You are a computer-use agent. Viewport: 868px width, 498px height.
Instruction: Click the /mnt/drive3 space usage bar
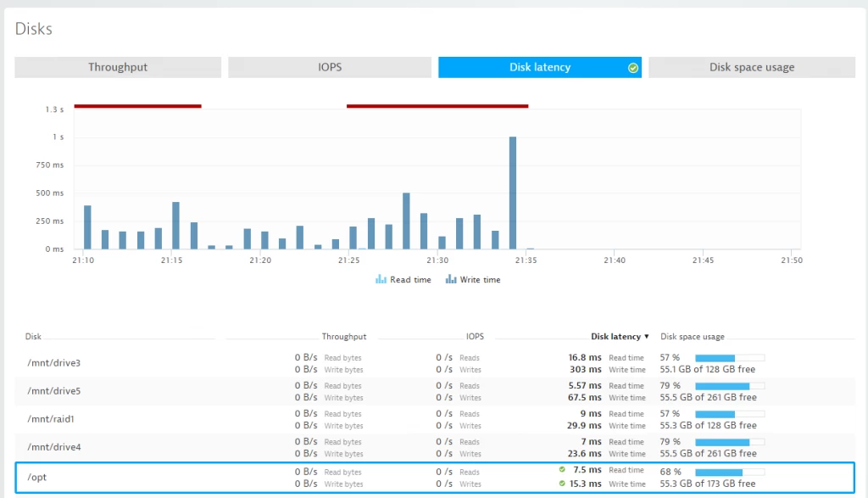point(730,358)
